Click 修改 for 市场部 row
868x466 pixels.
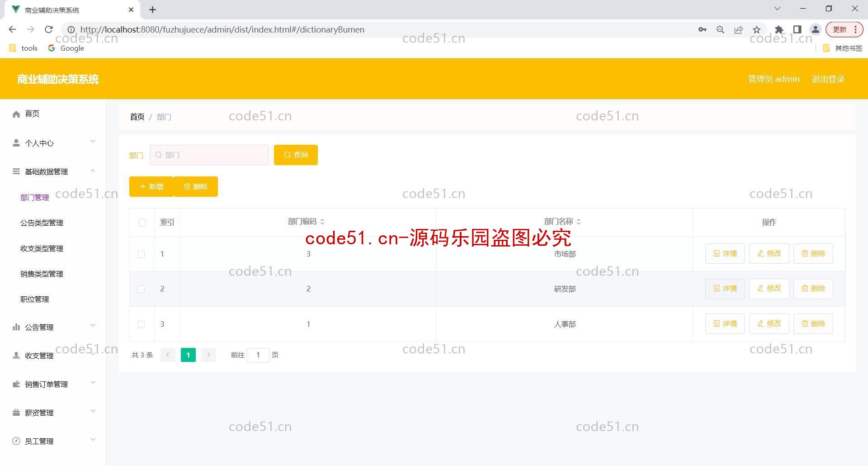coord(769,253)
